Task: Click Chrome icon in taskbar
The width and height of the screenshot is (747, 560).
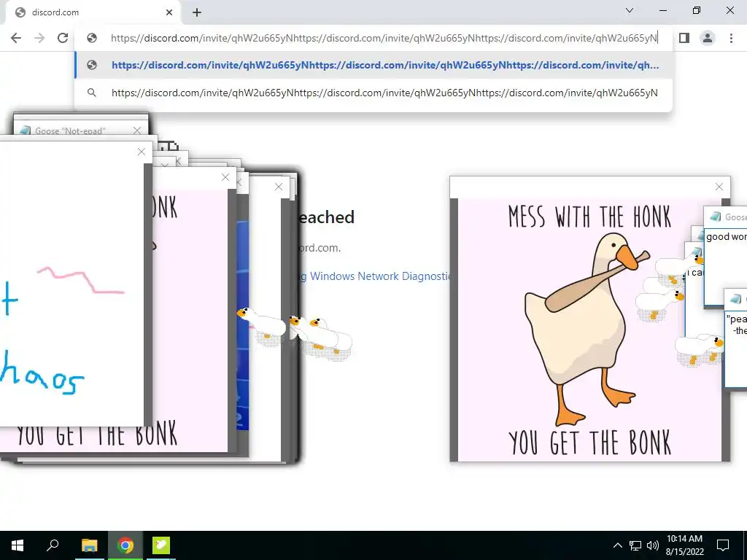Action: pos(125,545)
